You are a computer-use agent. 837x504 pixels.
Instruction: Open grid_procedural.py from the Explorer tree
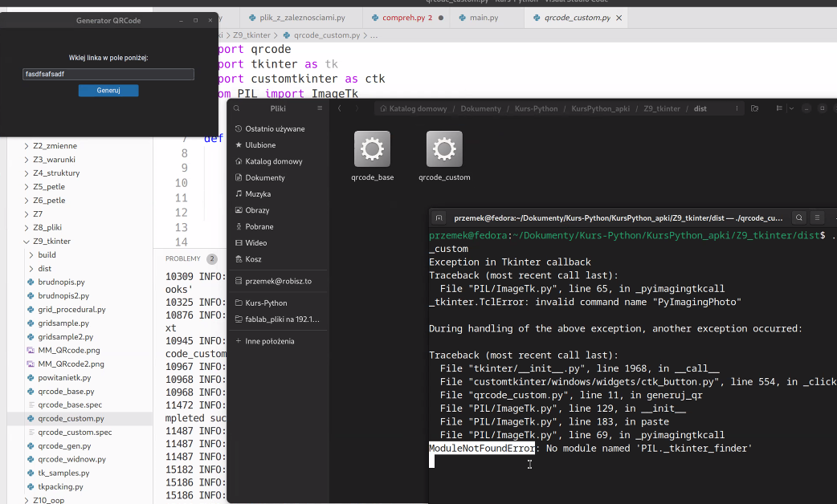[71, 309]
